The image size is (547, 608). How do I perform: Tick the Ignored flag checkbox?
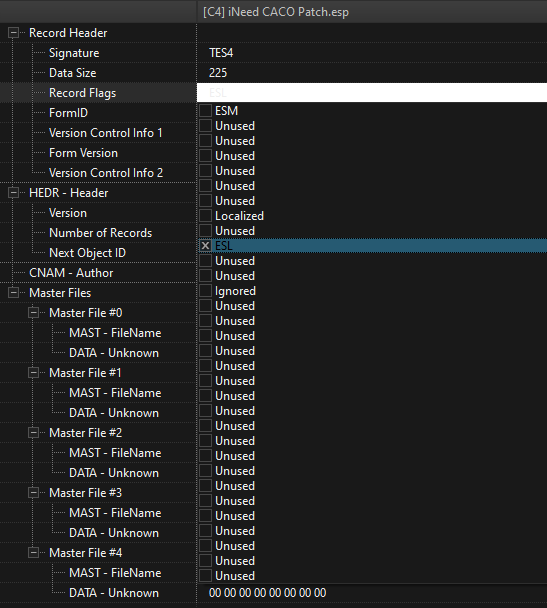tap(205, 291)
